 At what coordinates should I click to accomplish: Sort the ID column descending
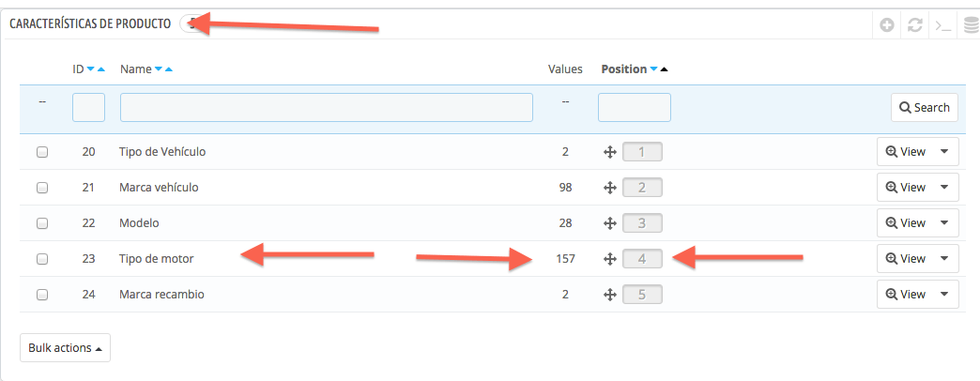91,69
